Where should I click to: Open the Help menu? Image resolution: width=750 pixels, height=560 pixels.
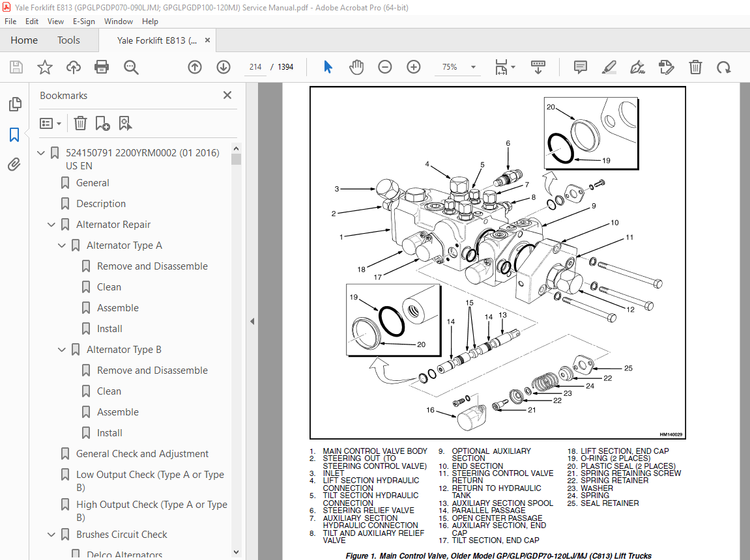click(x=150, y=21)
